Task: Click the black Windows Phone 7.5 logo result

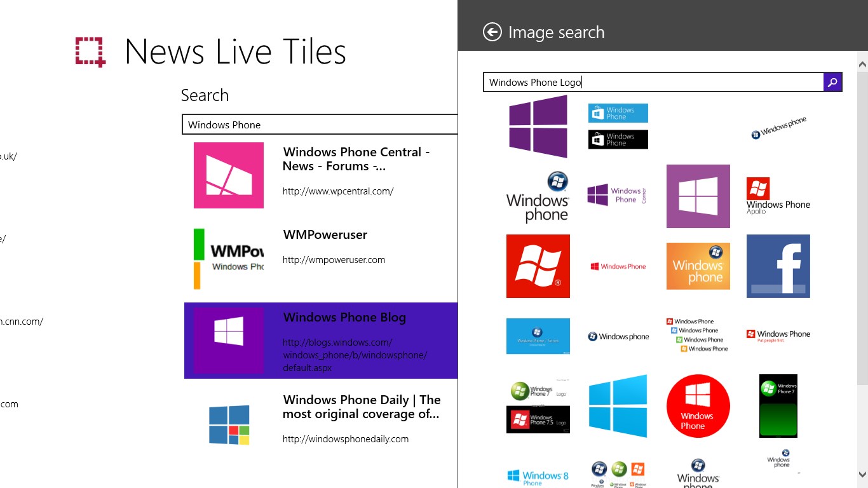Action: point(538,420)
